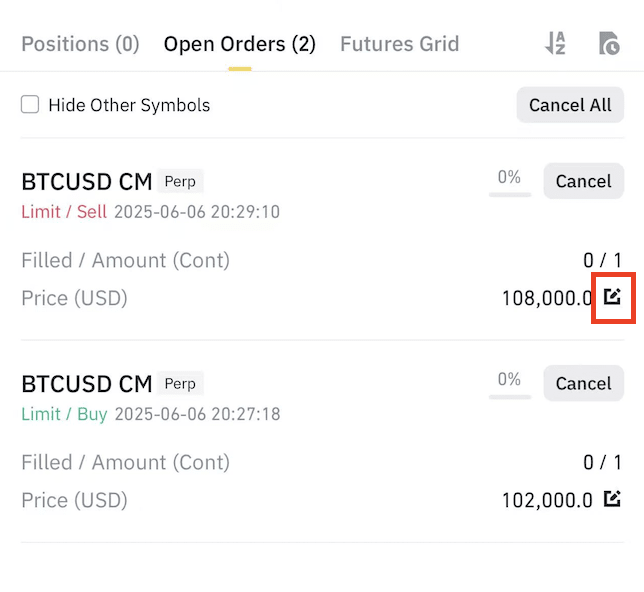Open the Futures Grid tab
The image size is (644, 592).
[x=399, y=44]
